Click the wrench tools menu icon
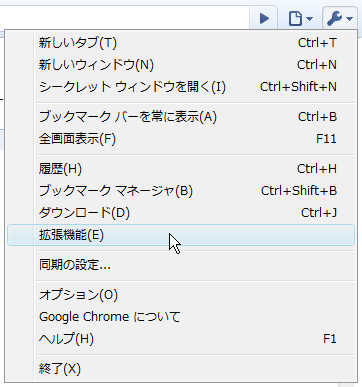The width and height of the screenshot is (362, 387). 339,18
